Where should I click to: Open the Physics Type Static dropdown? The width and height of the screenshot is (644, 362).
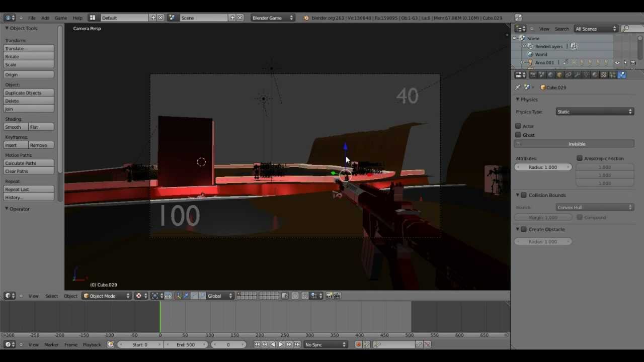(x=595, y=112)
